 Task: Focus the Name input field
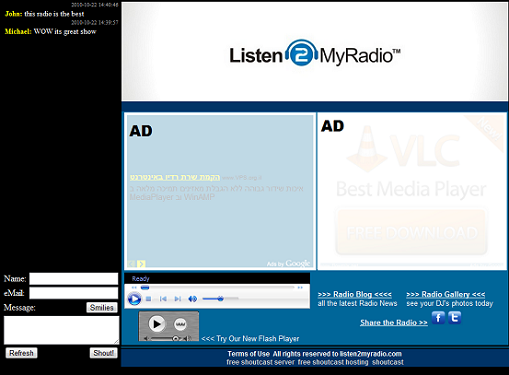[x=74, y=279]
